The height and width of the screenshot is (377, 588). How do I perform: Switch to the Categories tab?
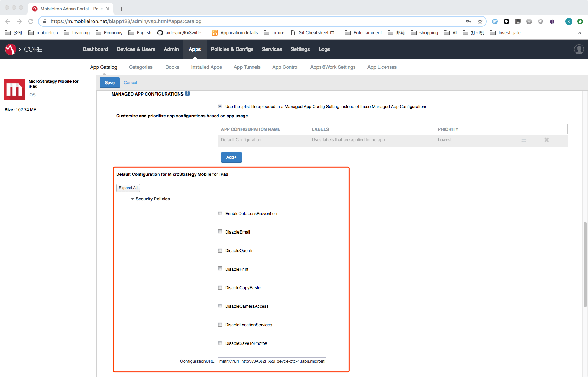click(x=141, y=67)
